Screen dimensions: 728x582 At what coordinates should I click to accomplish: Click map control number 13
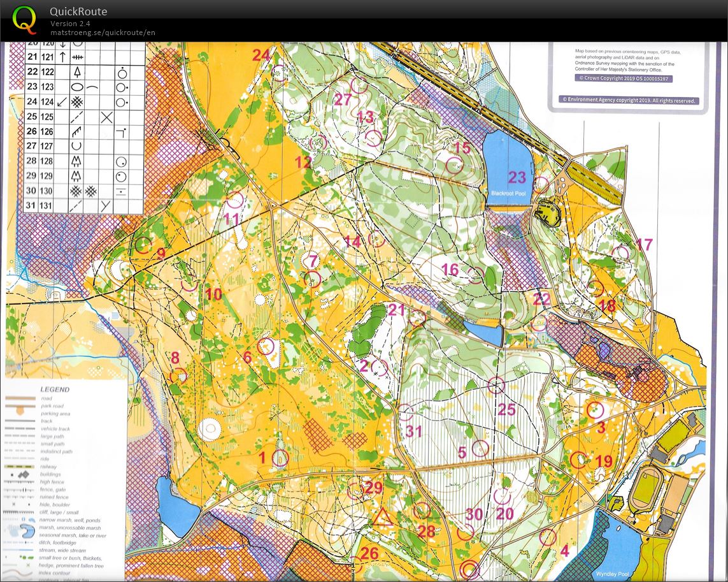click(365, 116)
